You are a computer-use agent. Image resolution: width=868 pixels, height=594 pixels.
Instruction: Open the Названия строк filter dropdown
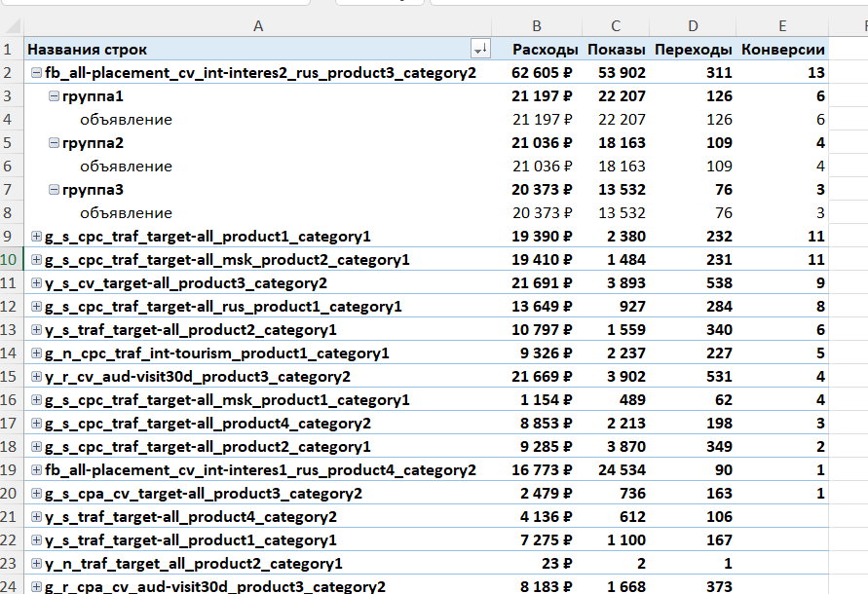(x=479, y=50)
